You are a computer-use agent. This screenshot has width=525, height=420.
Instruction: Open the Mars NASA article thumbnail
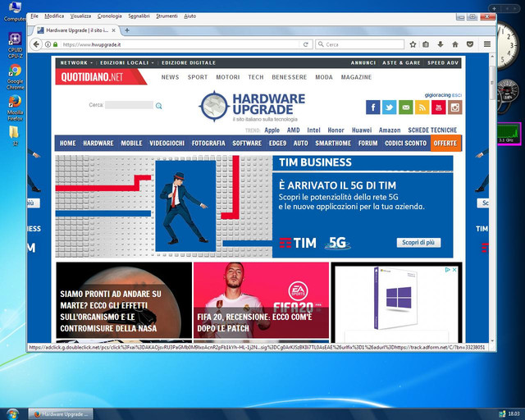(124, 300)
